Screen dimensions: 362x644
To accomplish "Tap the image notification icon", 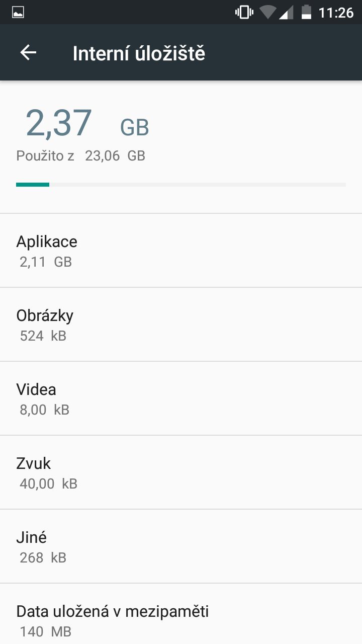I will point(18,13).
